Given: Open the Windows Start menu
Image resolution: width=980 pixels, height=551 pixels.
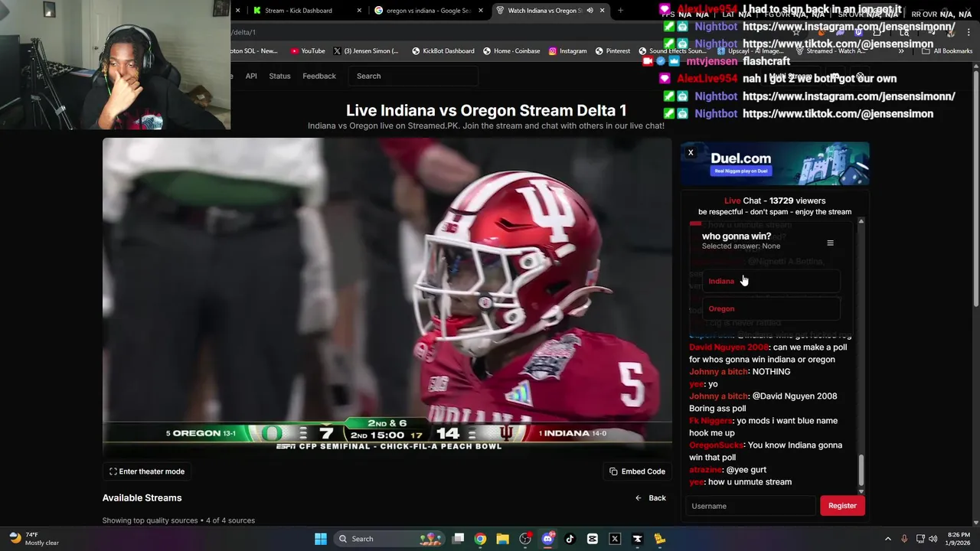Looking at the screenshot, I should pyautogui.click(x=321, y=539).
